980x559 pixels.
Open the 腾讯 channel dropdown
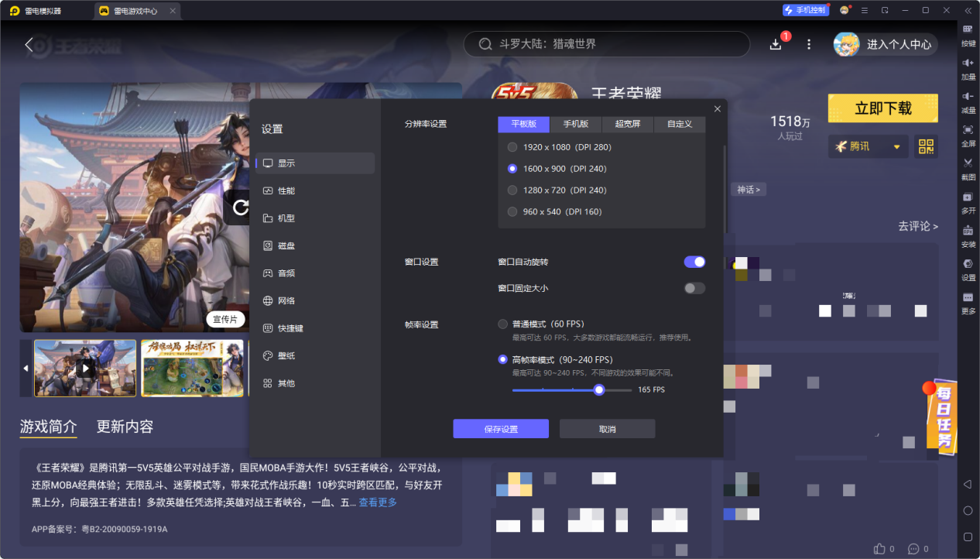click(869, 146)
